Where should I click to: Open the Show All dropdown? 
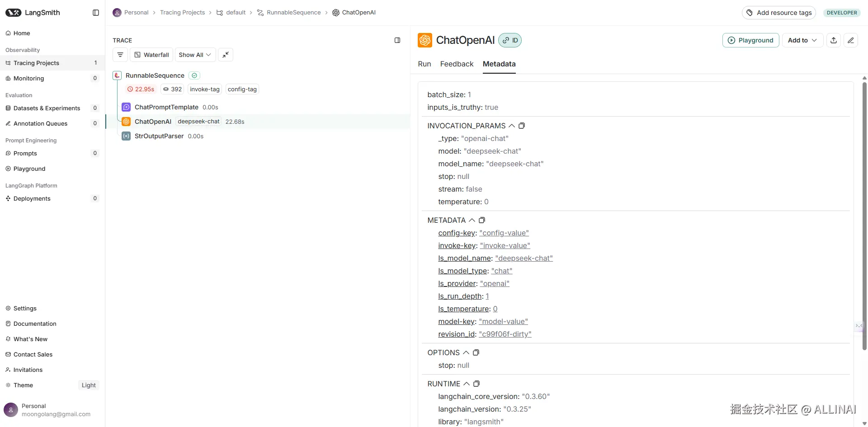(x=195, y=55)
